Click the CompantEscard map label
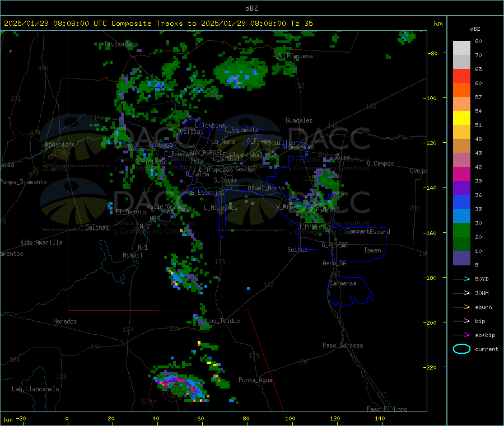 [368, 231]
